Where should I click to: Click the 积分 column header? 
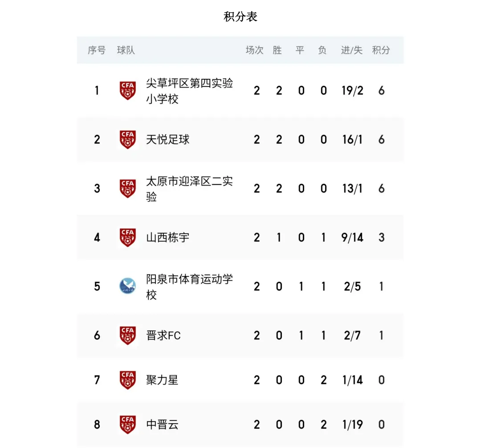[381, 50]
